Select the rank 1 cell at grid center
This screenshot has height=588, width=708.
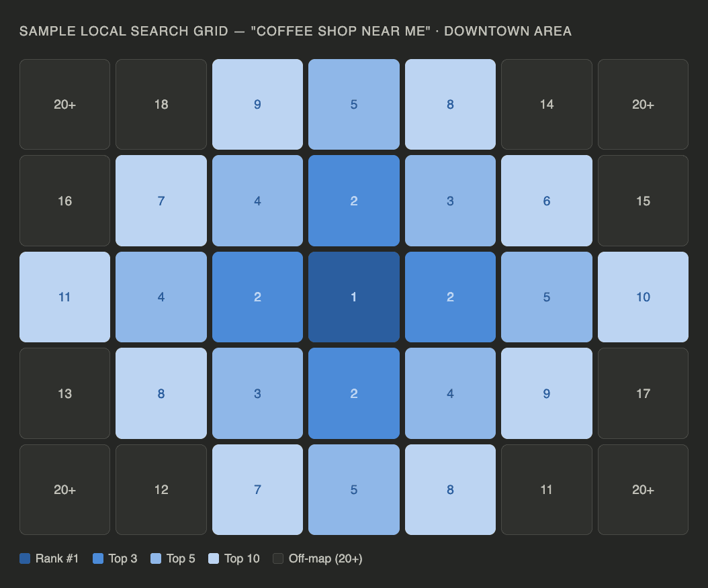pyautogui.click(x=354, y=297)
